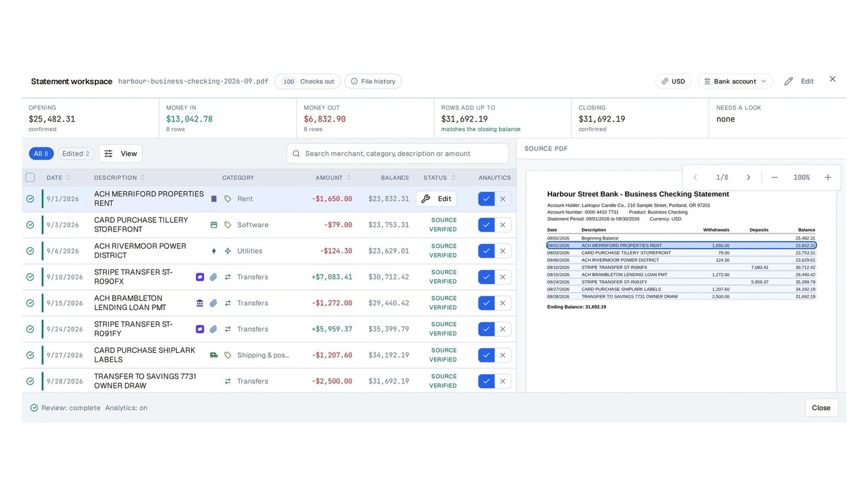The width and height of the screenshot is (868, 488).
Task: Sort by the Description column arrows
Action: pyautogui.click(x=143, y=177)
